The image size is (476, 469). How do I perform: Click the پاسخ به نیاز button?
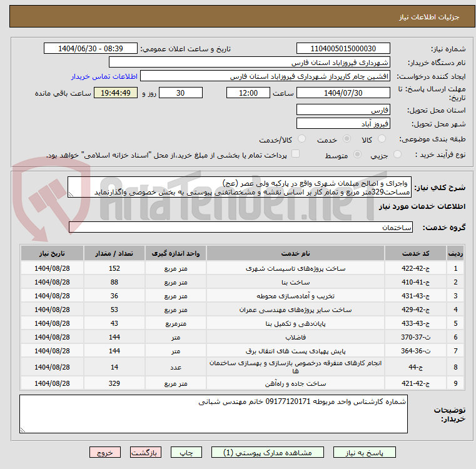tap(364, 452)
